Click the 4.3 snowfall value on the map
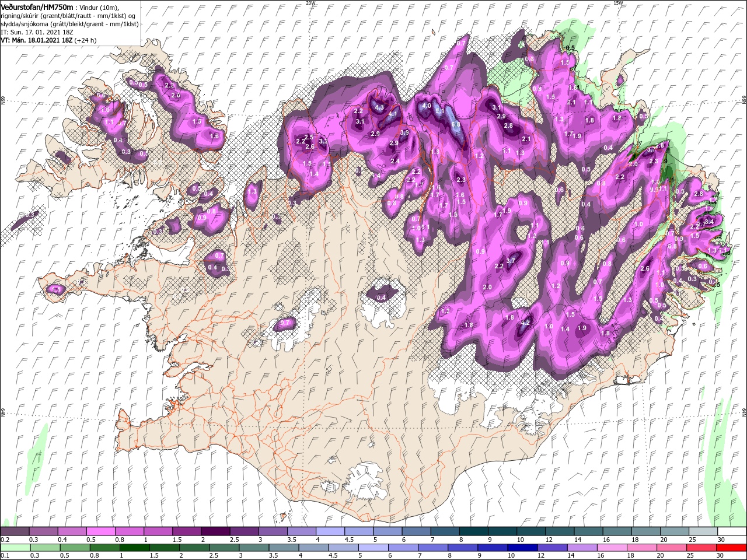The width and height of the screenshot is (747, 560). point(379,107)
